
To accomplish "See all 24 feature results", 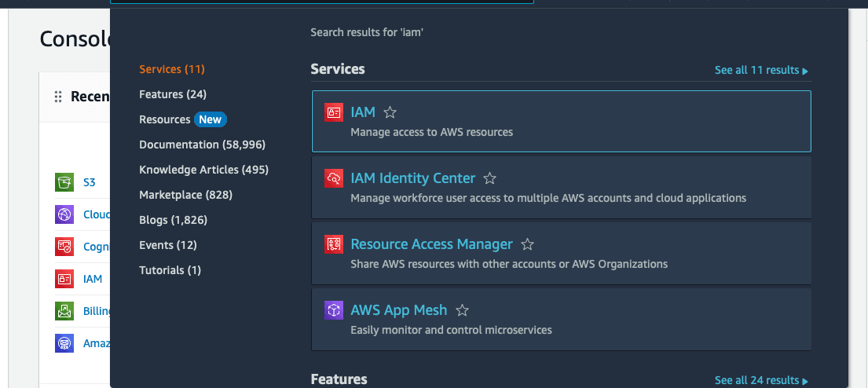I will 761,380.
